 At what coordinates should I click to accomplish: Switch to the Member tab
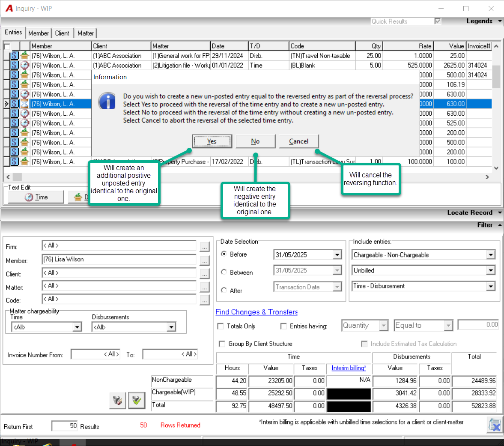tap(38, 33)
